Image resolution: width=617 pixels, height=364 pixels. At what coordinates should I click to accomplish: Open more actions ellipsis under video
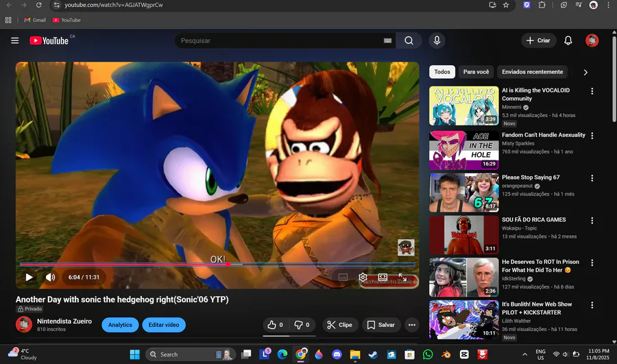[x=411, y=325]
